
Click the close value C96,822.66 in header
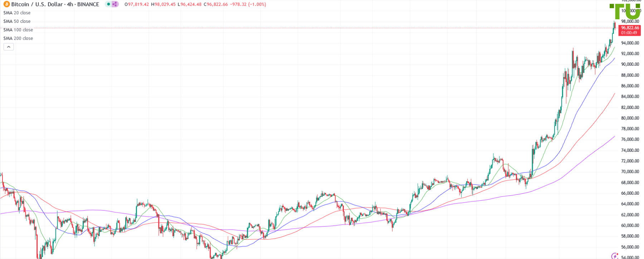click(216, 4)
